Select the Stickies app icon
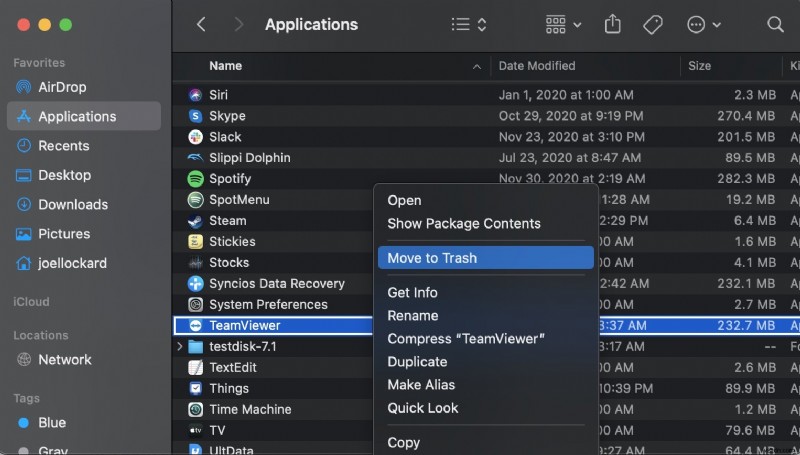Viewport: 800px width, 455px height. (x=195, y=242)
